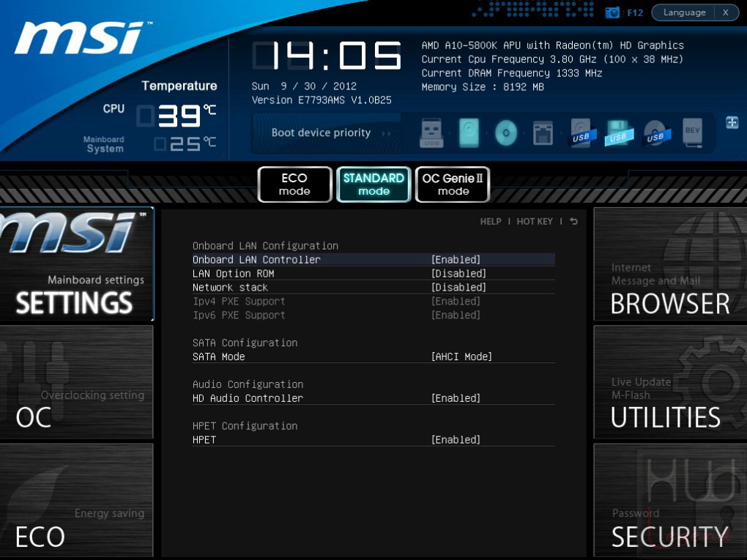Click the screenshot camera F12 icon

[612, 13]
